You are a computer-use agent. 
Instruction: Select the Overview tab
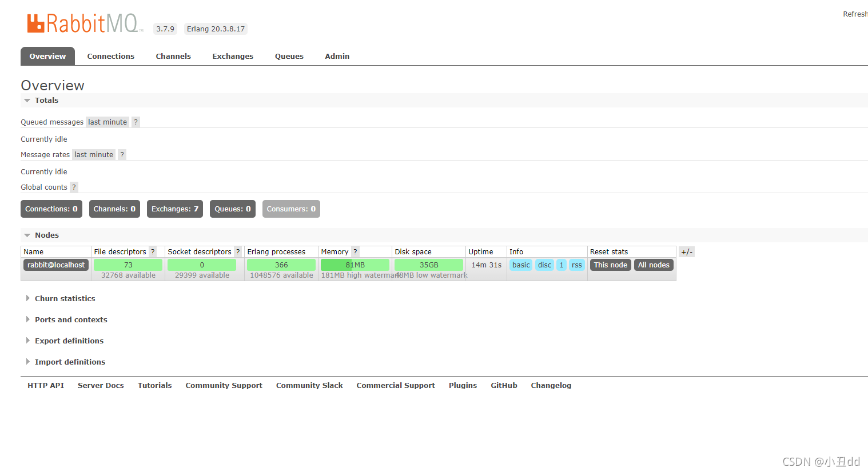click(x=47, y=56)
